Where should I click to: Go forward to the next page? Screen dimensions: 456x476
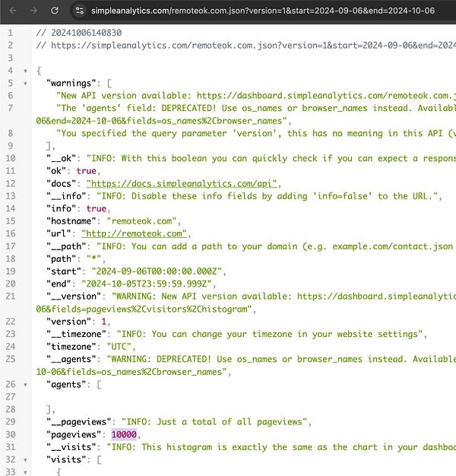coord(33,11)
